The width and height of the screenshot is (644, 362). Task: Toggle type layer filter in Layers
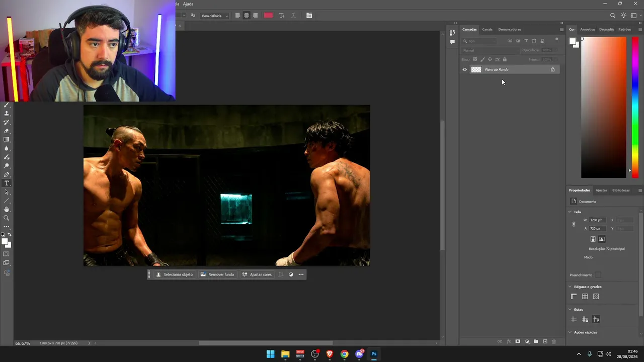tap(526, 41)
